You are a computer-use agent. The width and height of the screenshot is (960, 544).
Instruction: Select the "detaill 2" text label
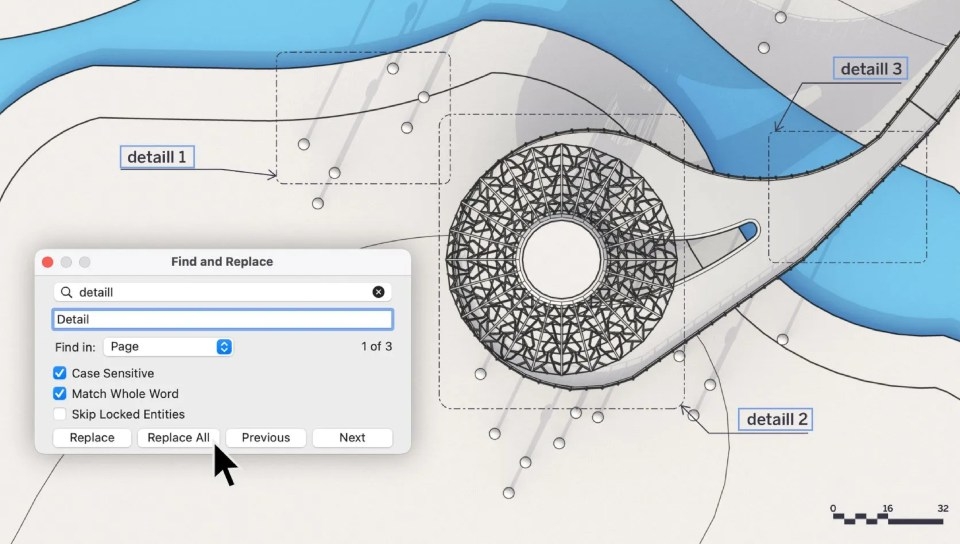tap(776, 419)
